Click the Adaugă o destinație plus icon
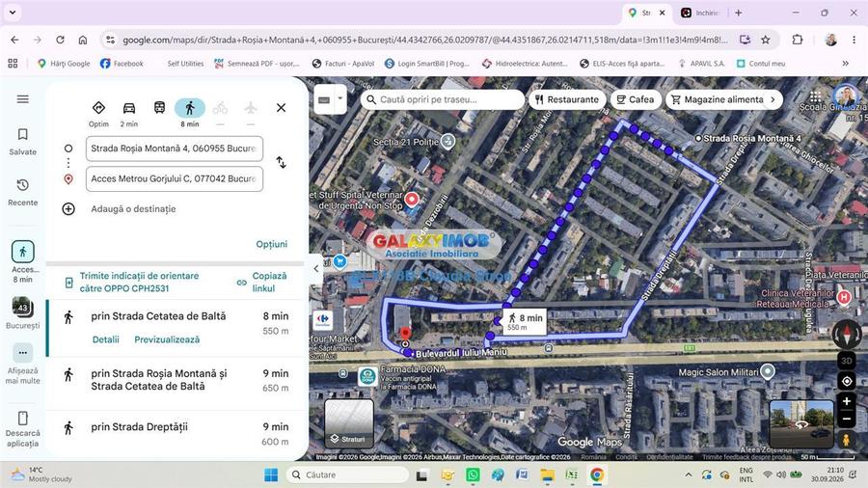The width and height of the screenshot is (868, 488). coord(68,208)
